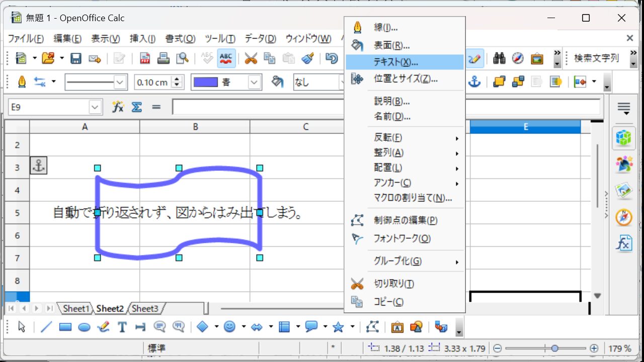The width and height of the screenshot is (644, 362).
Task: Click the Sum sigma icon
Action: click(x=137, y=107)
